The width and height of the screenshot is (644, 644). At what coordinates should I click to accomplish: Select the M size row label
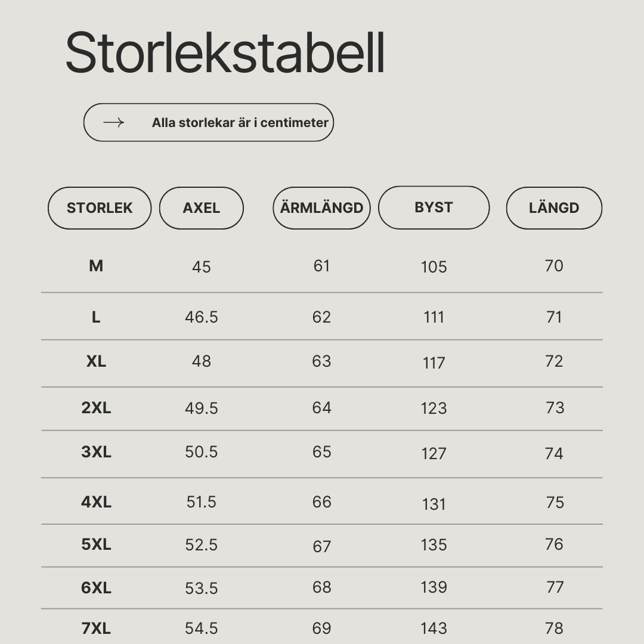96,266
